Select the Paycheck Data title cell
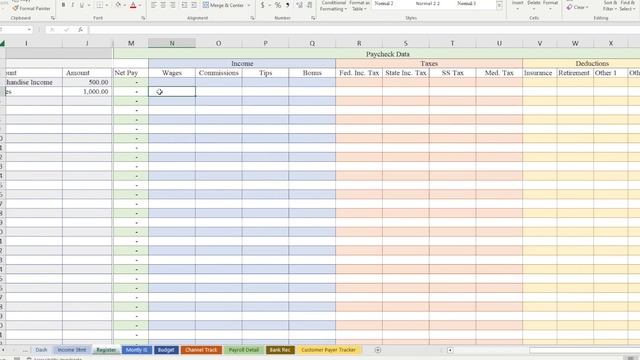The height and width of the screenshot is (360, 640). coord(388,54)
